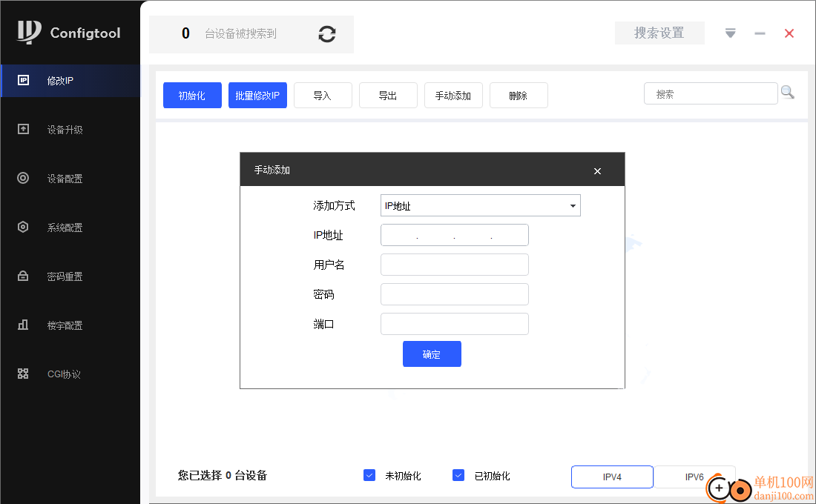This screenshot has height=504, width=816.
Task: Click the 导入 button
Action: tap(323, 95)
